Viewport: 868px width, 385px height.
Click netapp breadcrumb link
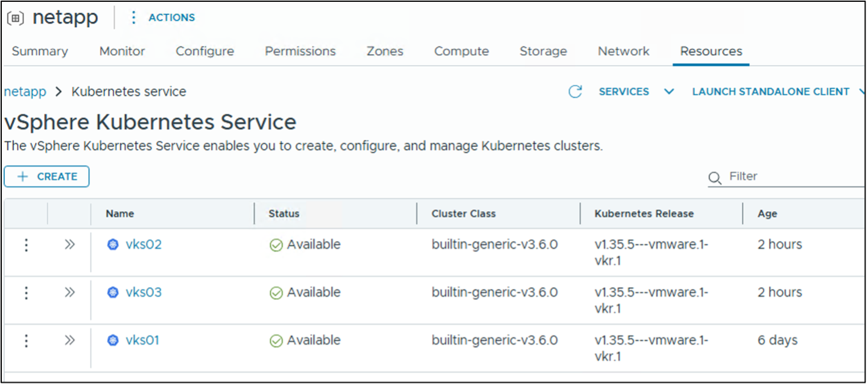pyautogui.click(x=25, y=92)
